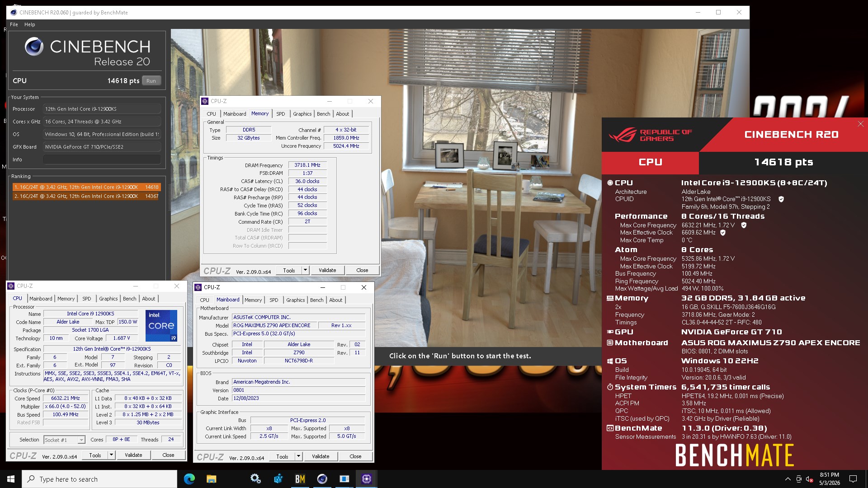Viewport: 868px width, 488px height.
Task: Click the BenchMate Motherboard section icon
Action: 610,343
